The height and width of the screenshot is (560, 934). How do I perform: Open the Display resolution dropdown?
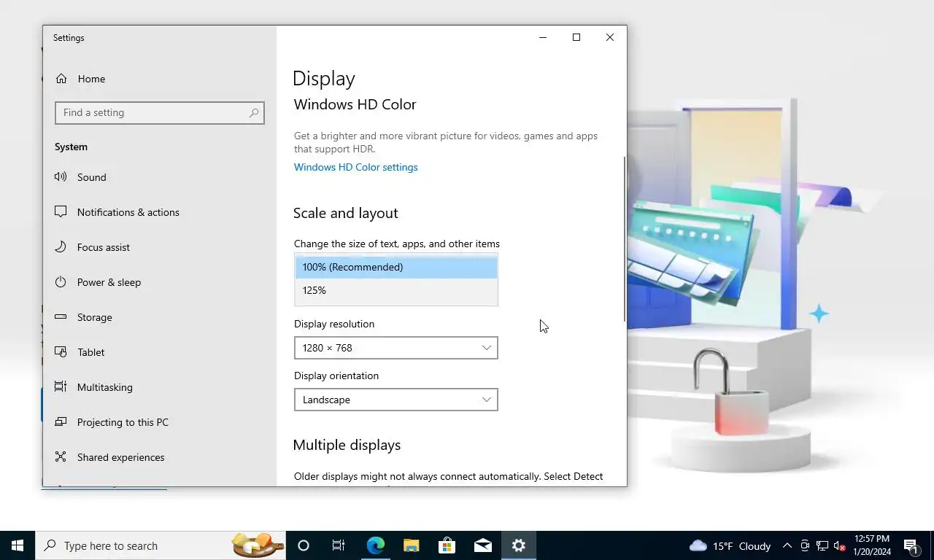point(396,348)
